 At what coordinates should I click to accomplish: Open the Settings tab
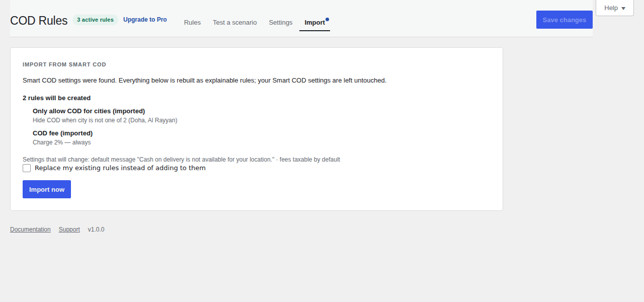280,22
